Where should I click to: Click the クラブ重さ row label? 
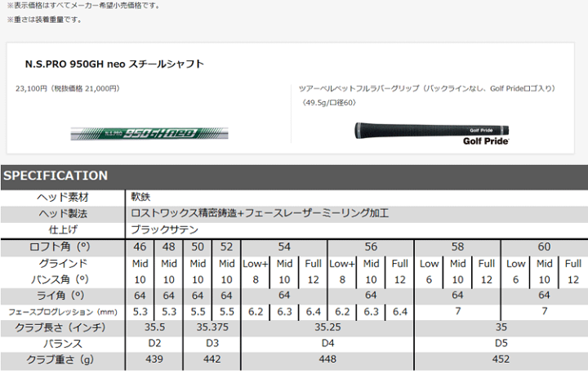(60, 360)
